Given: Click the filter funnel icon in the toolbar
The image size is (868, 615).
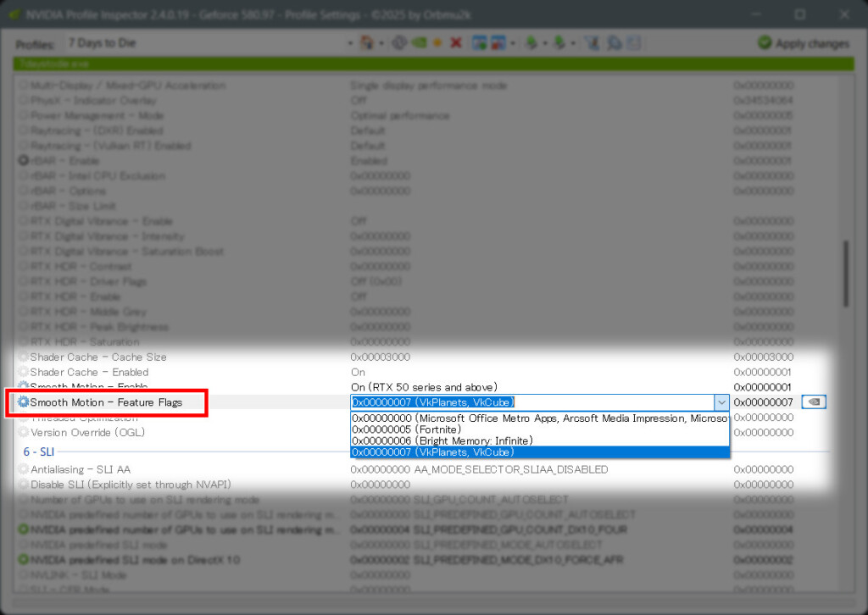Looking at the screenshot, I should (592, 42).
